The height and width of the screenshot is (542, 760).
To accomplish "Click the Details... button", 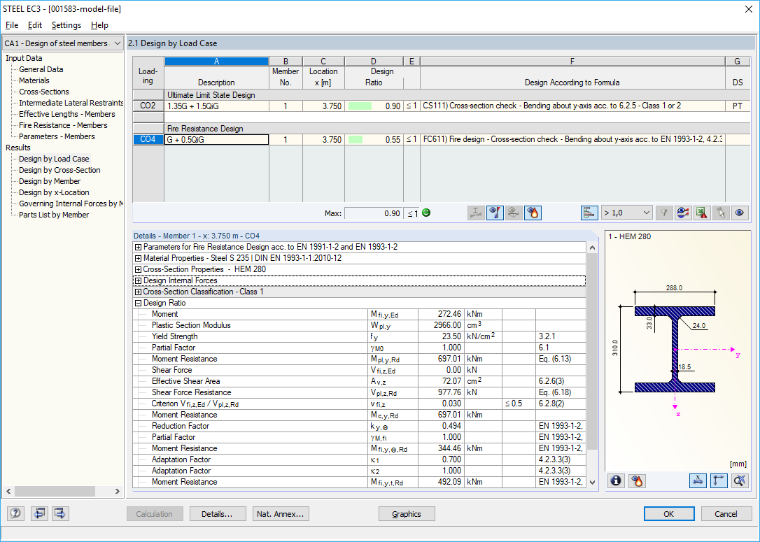I will tap(217, 514).
